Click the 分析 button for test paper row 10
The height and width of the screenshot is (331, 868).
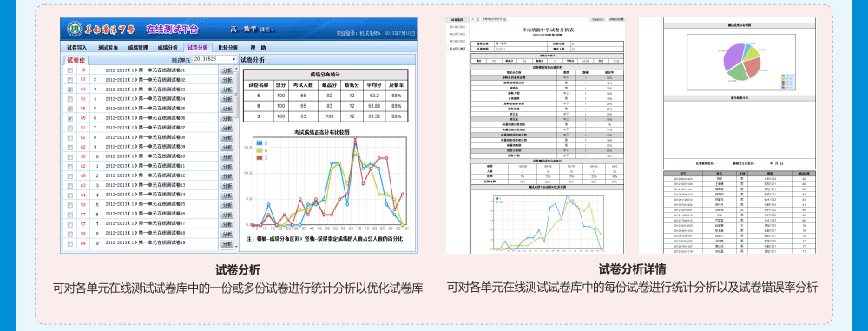(x=227, y=157)
